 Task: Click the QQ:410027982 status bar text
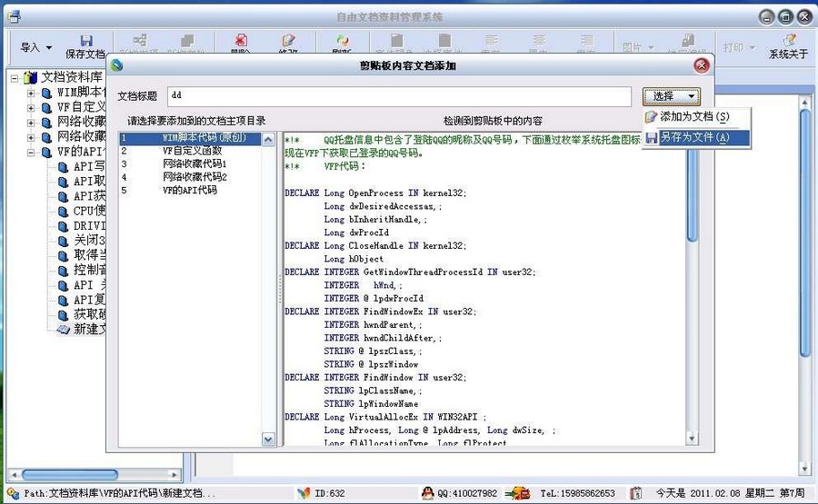pyautogui.click(x=467, y=493)
